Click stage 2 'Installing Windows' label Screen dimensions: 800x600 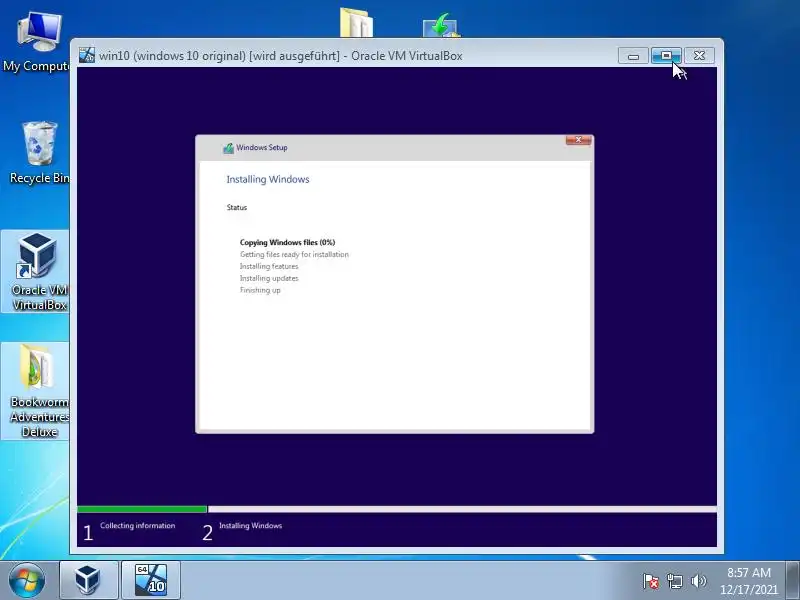[x=251, y=526]
